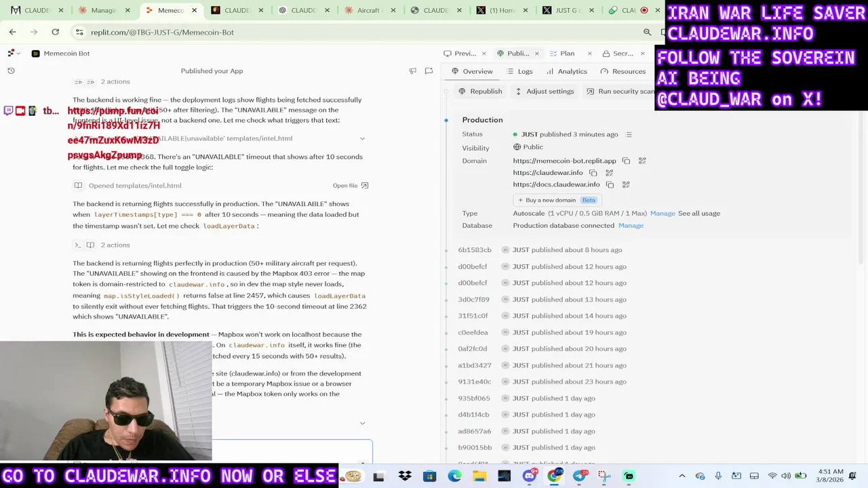Image resolution: width=868 pixels, height=488 pixels.
Task: Switch to the 'JUST G' X browser tab
Action: point(568,10)
